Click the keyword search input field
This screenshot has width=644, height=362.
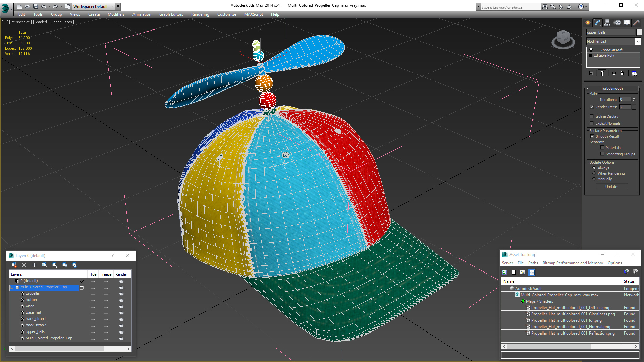pos(510,7)
